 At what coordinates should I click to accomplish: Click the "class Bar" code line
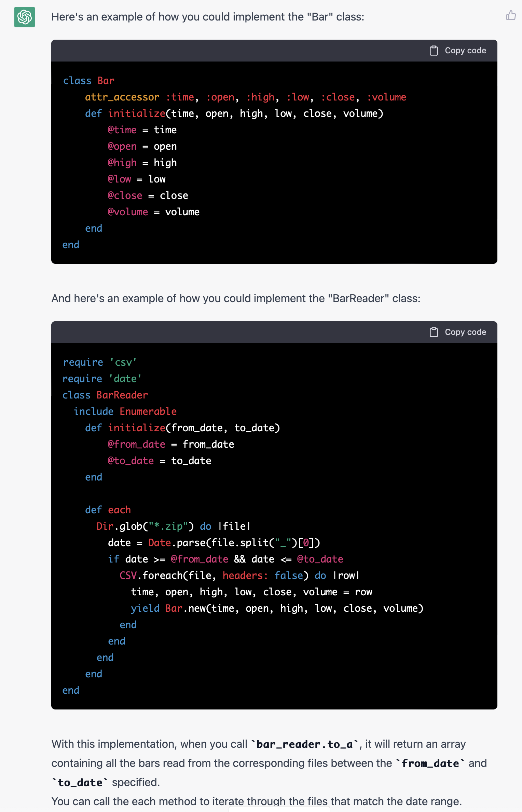coord(88,81)
